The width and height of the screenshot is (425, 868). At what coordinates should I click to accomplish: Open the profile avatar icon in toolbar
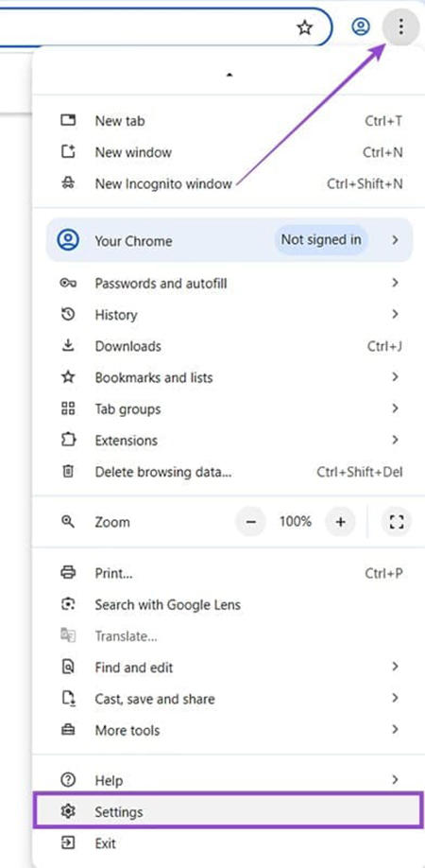point(361,26)
